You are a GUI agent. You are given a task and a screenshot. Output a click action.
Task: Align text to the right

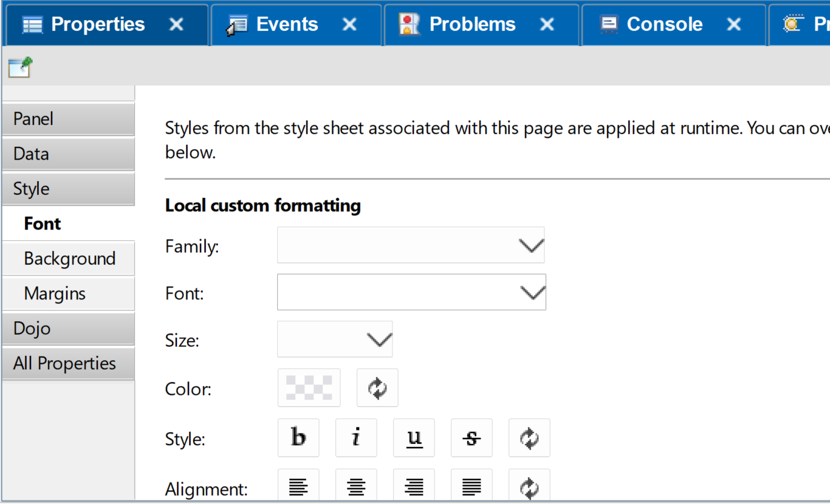coord(414,486)
